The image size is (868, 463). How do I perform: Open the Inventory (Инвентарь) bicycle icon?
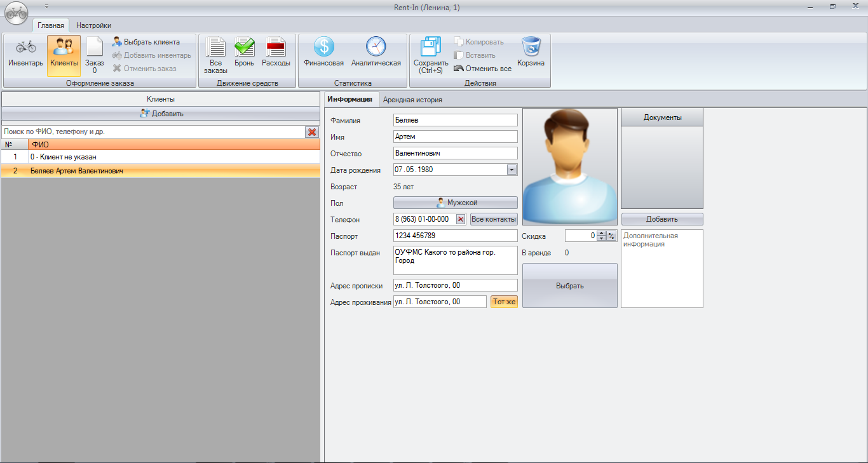(25, 53)
